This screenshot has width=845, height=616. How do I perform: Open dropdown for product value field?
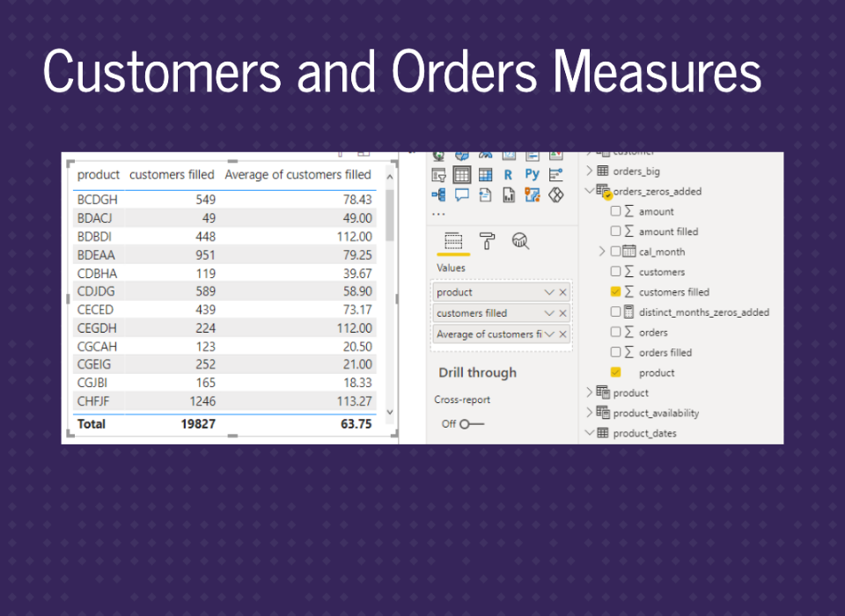tap(549, 292)
